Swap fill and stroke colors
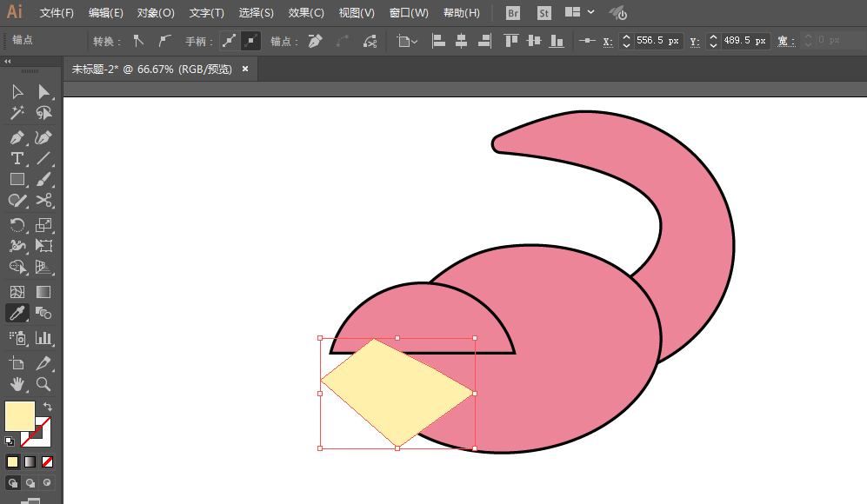This screenshot has height=504, width=867. (x=48, y=407)
